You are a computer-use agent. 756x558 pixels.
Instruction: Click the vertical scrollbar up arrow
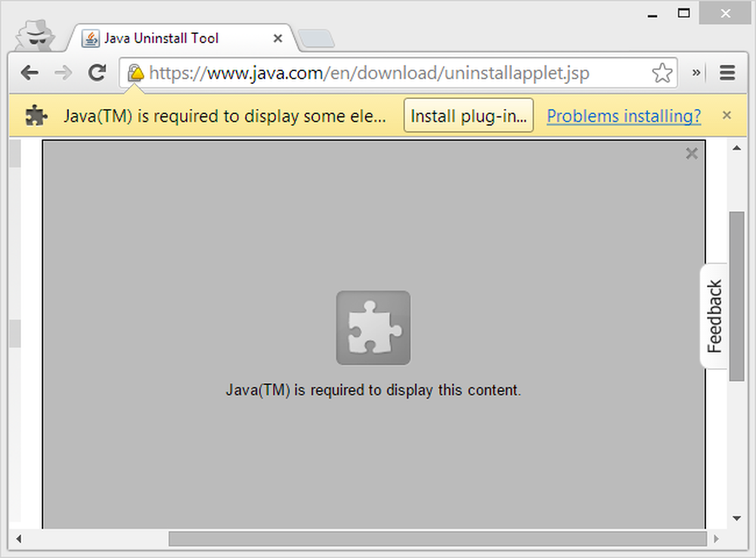coord(736,148)
